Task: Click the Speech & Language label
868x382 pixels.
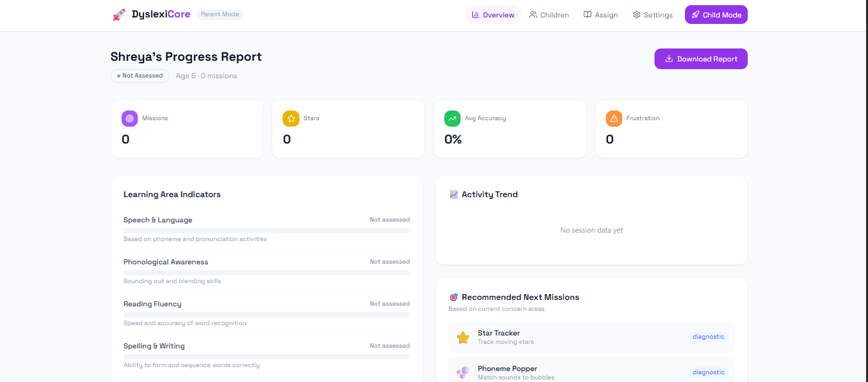Action: [x=158, y=220]
